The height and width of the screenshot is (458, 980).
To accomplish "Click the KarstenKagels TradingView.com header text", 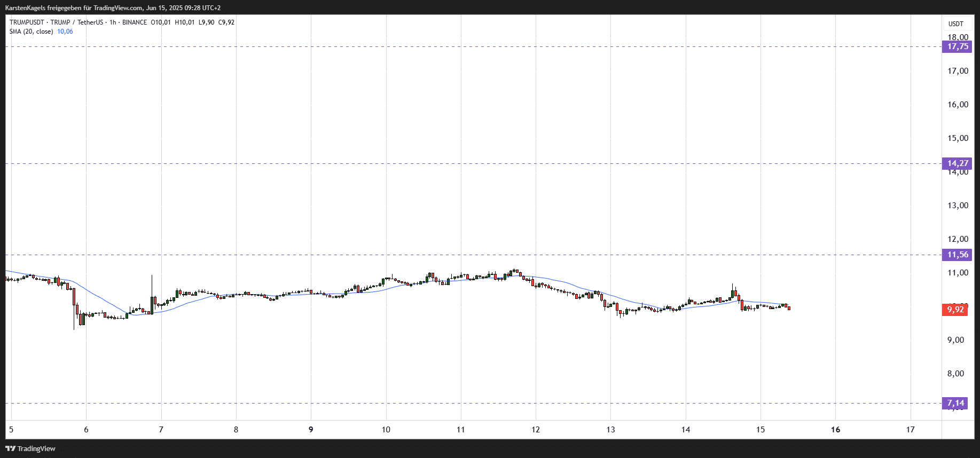I will 113,8.
